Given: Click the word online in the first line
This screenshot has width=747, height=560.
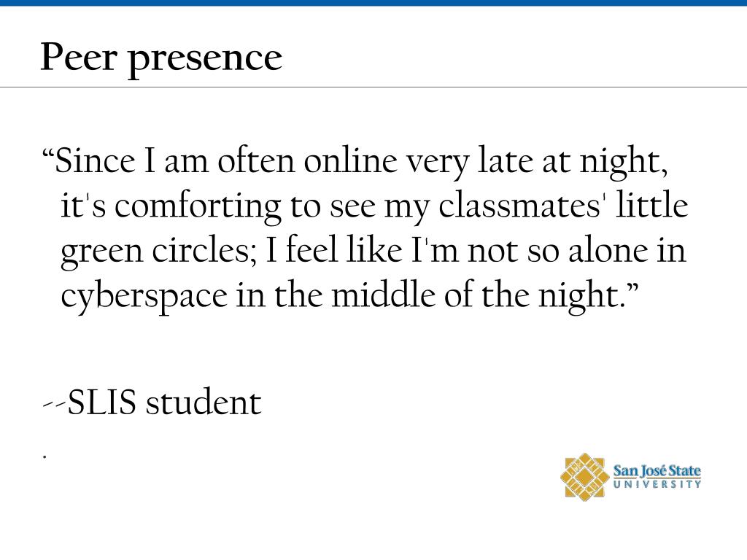Looking at the screenshot, I should [x=350, y=161].
